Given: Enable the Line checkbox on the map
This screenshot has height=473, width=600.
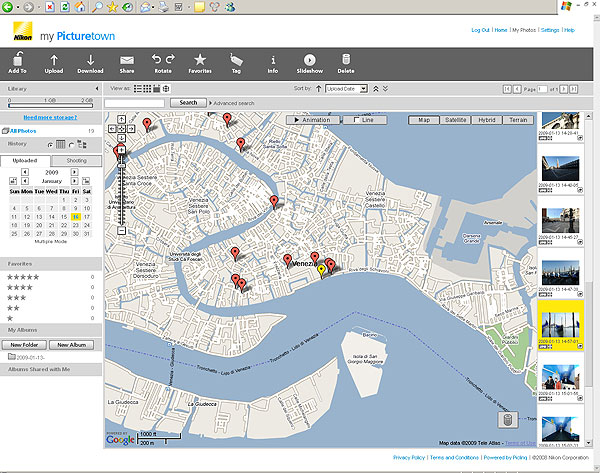Looking at the screenshot, I should coord(358,120).
